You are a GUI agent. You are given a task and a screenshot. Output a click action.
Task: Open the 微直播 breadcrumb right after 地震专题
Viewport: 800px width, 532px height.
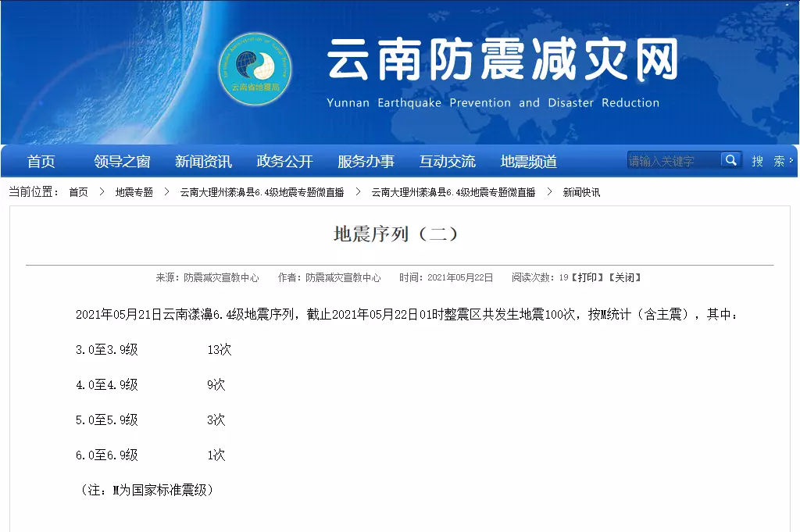(x=262, y=192)
